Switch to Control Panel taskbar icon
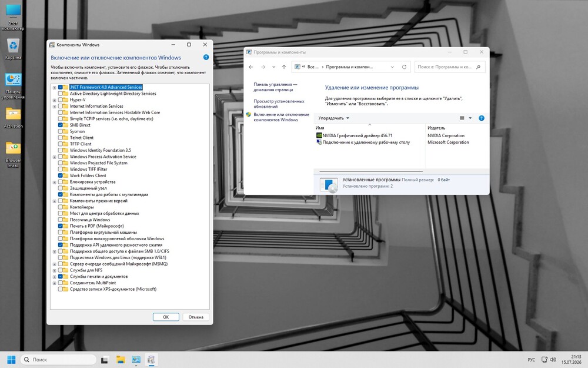Viewport: 588px width, 368px height. 136,360
